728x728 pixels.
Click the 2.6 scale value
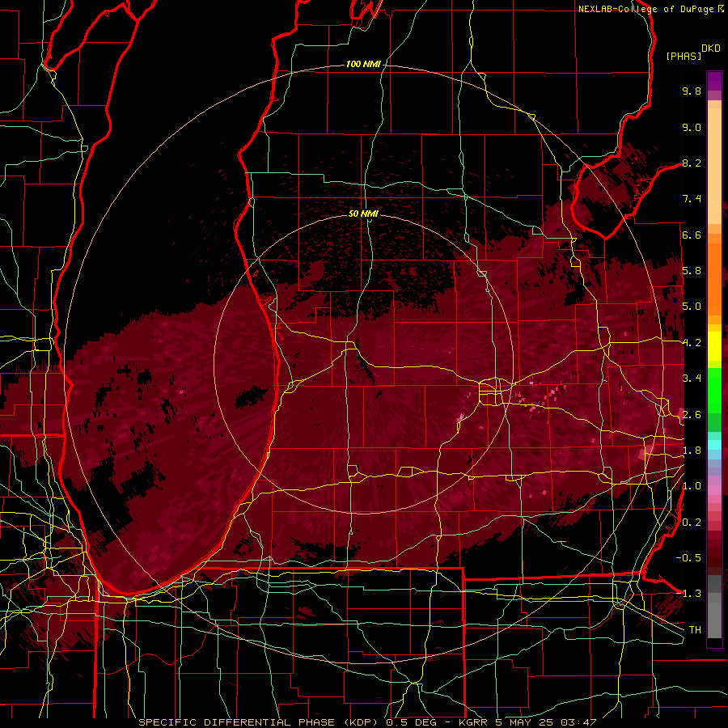pyautogui.click(x=692, y=415)
